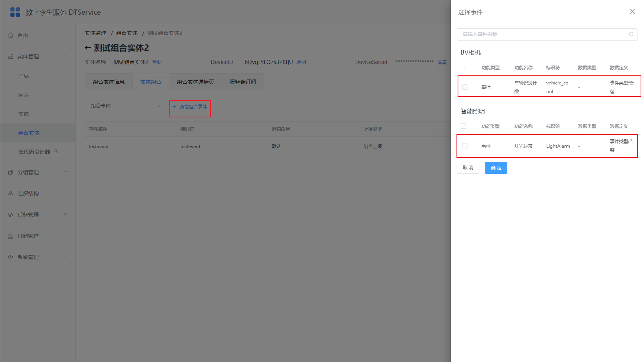Toggle select-all checkbox in BV相机 table header

(463, 67)
